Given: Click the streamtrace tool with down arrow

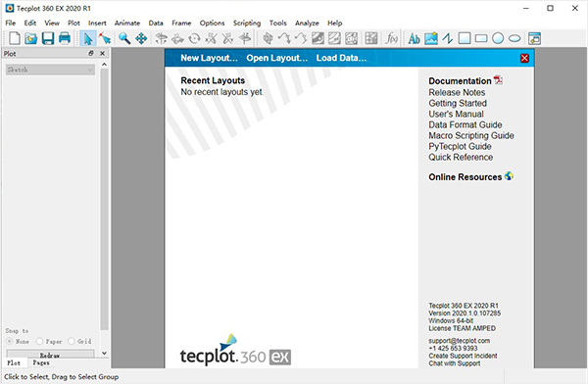Looking at the screenshot, I should pos(284,38).
